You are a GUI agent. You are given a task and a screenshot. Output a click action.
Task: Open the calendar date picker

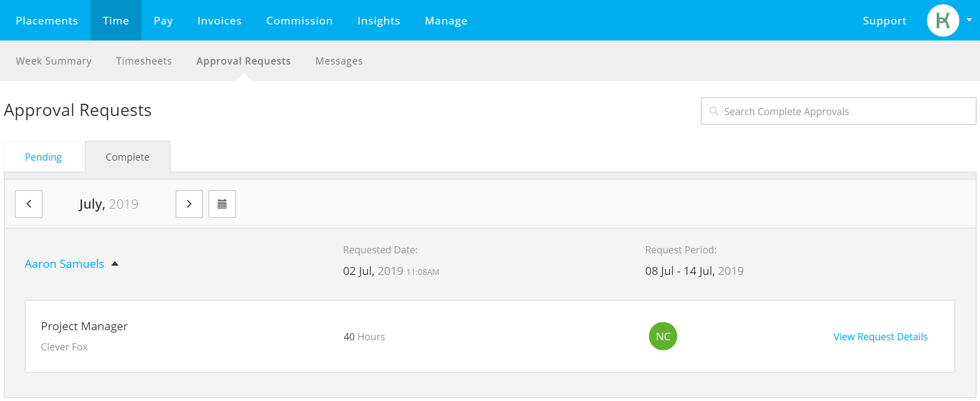(222, 204)
